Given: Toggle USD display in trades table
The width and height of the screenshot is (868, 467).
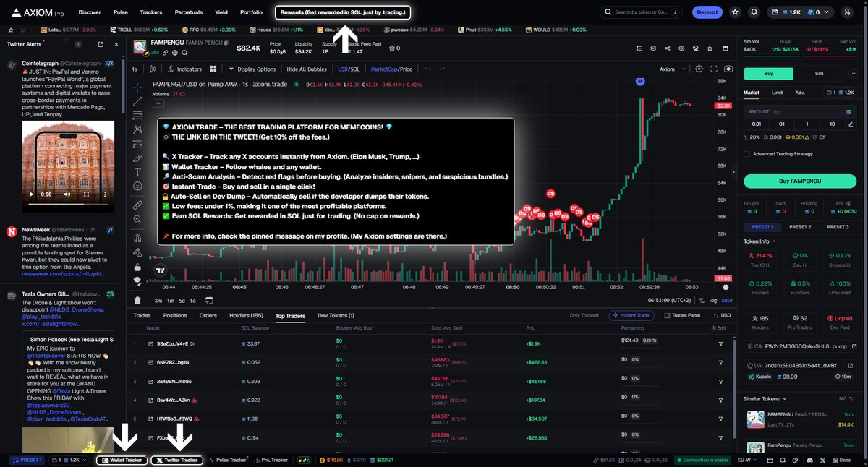Looking at the screenshot, I should pos(720,315).
